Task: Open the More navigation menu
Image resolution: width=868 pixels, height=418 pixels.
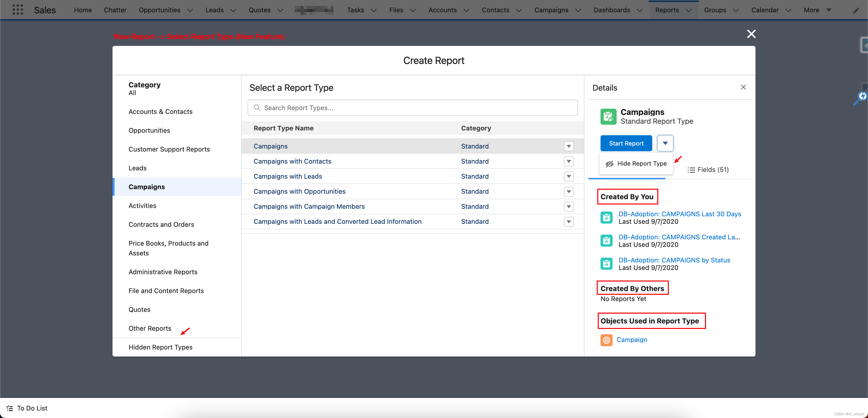Action: pos(817,10)
